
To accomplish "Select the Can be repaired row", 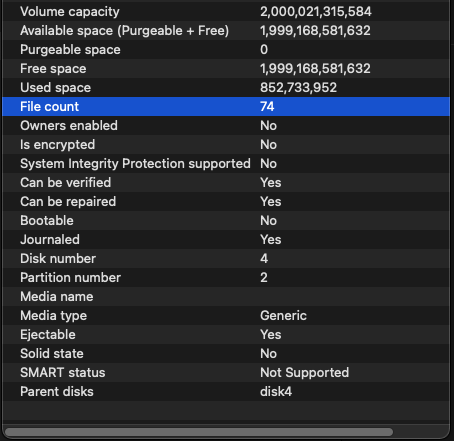I will [226, 202].
